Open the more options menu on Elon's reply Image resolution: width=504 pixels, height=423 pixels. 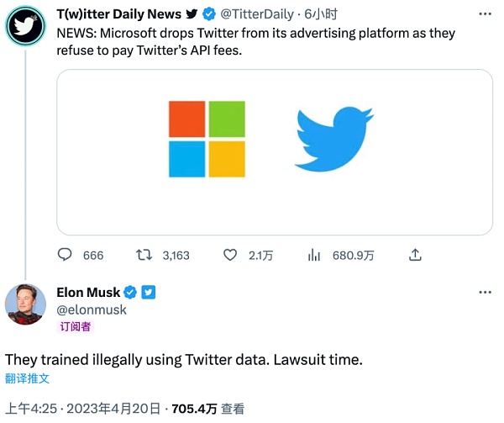[485, 292]
